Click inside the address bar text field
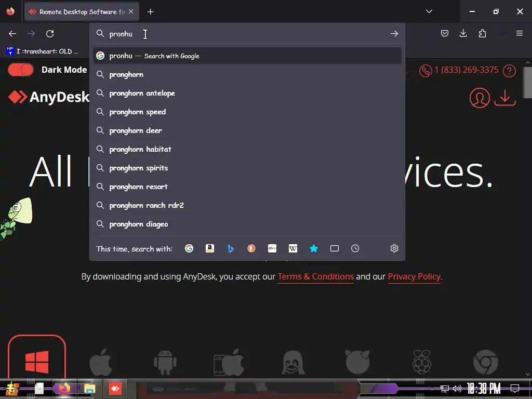532x399 pixels. pyautogui.click(x=248, y=34)
